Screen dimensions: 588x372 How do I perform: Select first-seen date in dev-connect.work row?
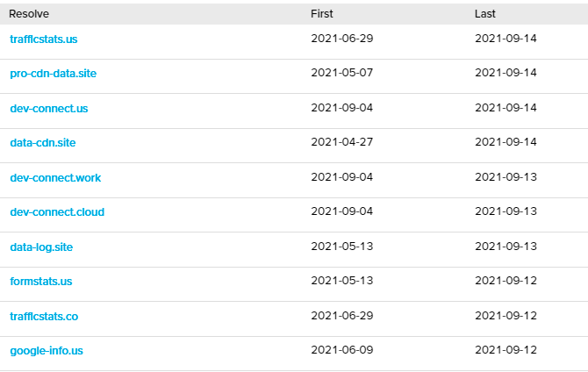tap(342, 177)
